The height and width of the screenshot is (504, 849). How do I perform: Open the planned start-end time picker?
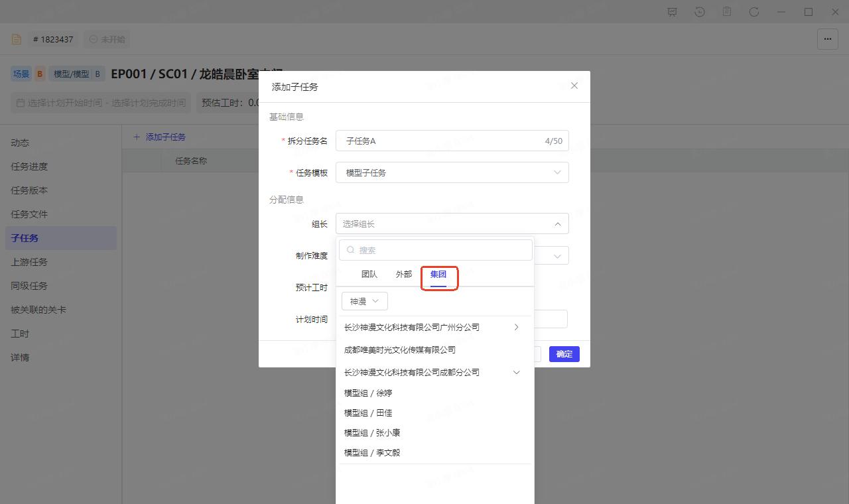[x=101, y=103]
